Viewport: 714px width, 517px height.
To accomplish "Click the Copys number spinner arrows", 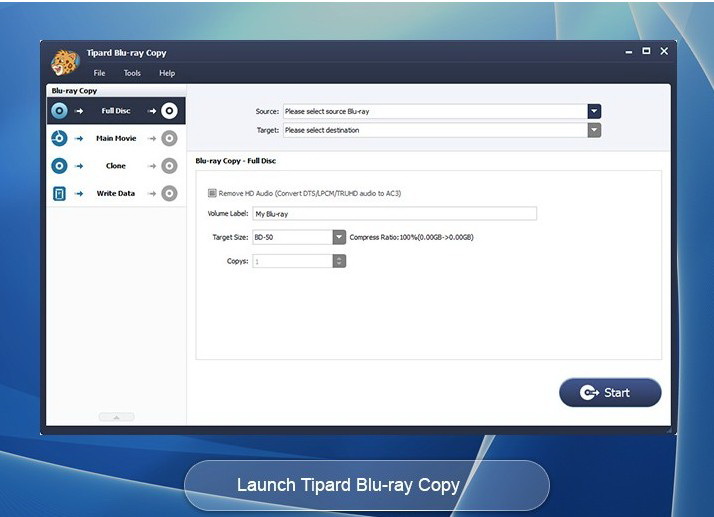I will pyautogui.click(x=339, y=261).
